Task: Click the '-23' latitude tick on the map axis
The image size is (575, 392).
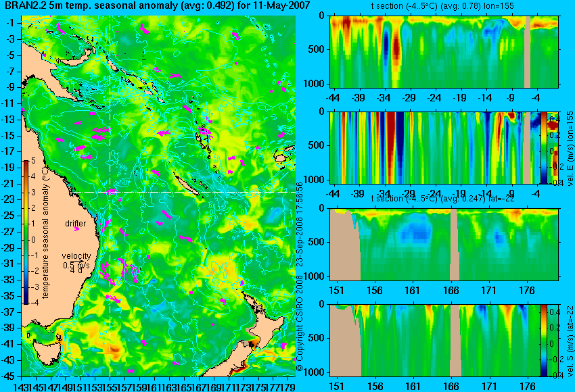Action: click(8, 199)
